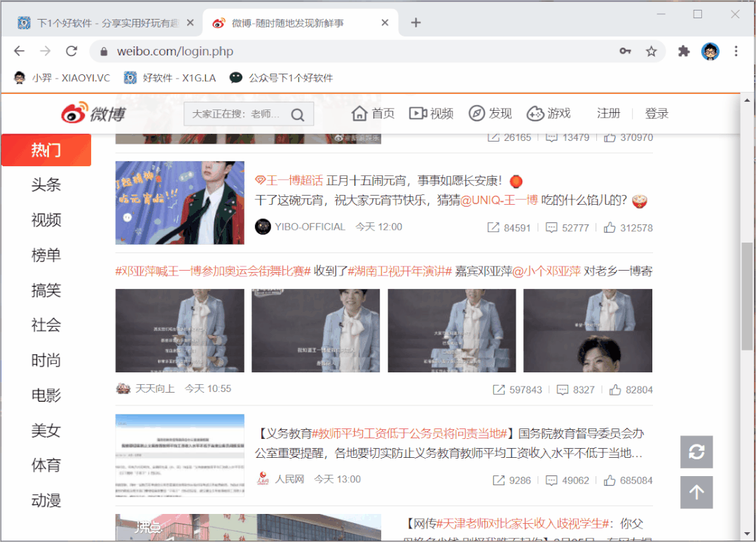756x542 pixels.
Task: Close the 微博 tab
Action: [385, 22]
